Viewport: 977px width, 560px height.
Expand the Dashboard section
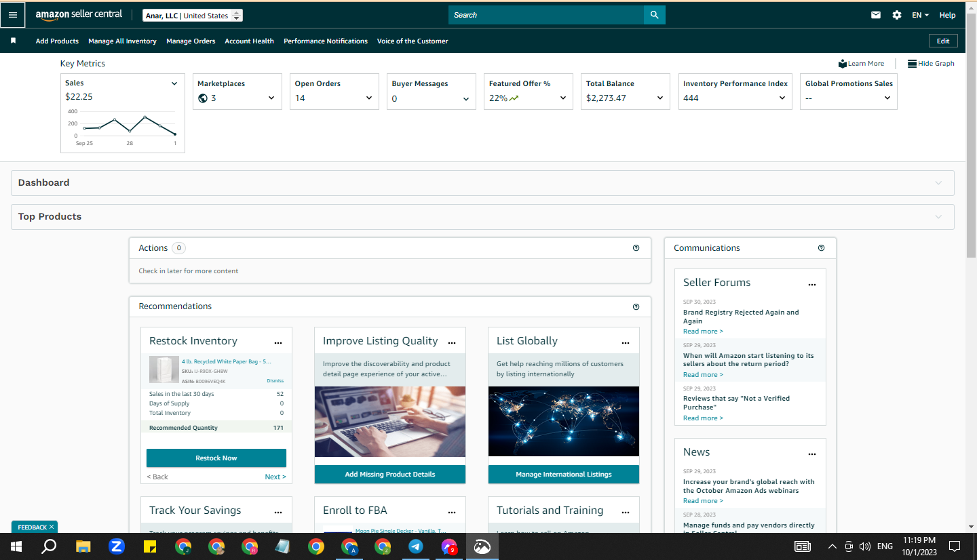[482, 183]
